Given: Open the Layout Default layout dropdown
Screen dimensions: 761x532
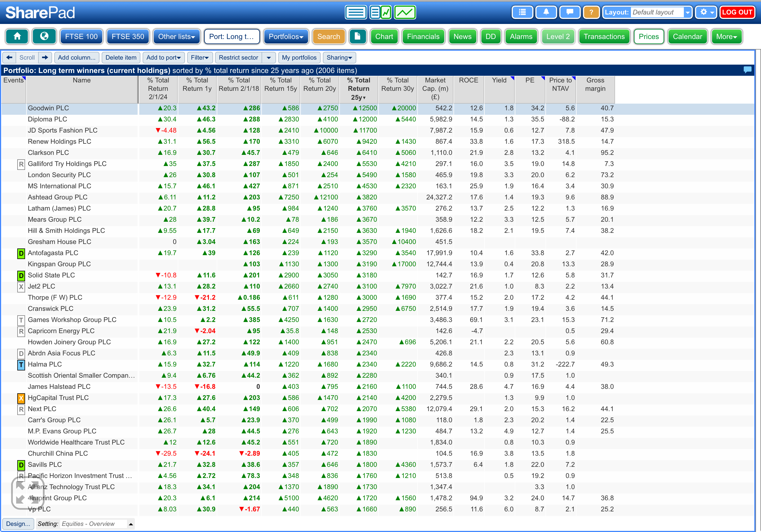Looking at the screenshot, I should click(647, 13).
